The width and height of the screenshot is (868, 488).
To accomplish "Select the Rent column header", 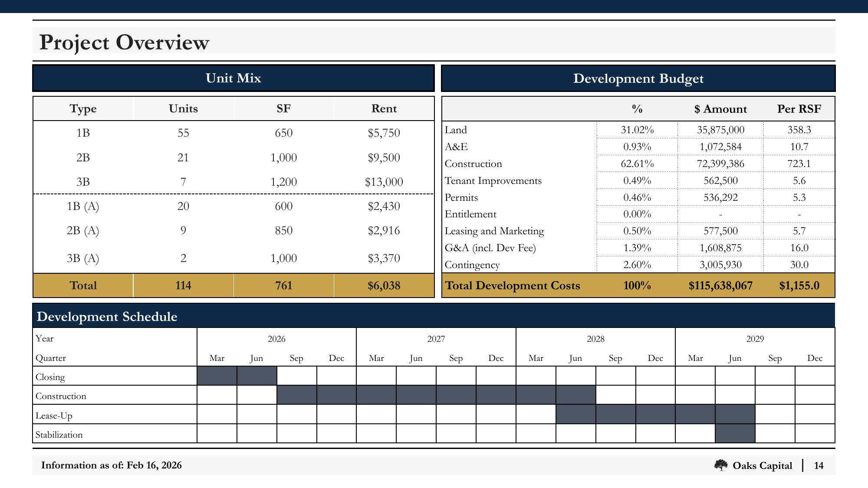I will tap(384, 108).
